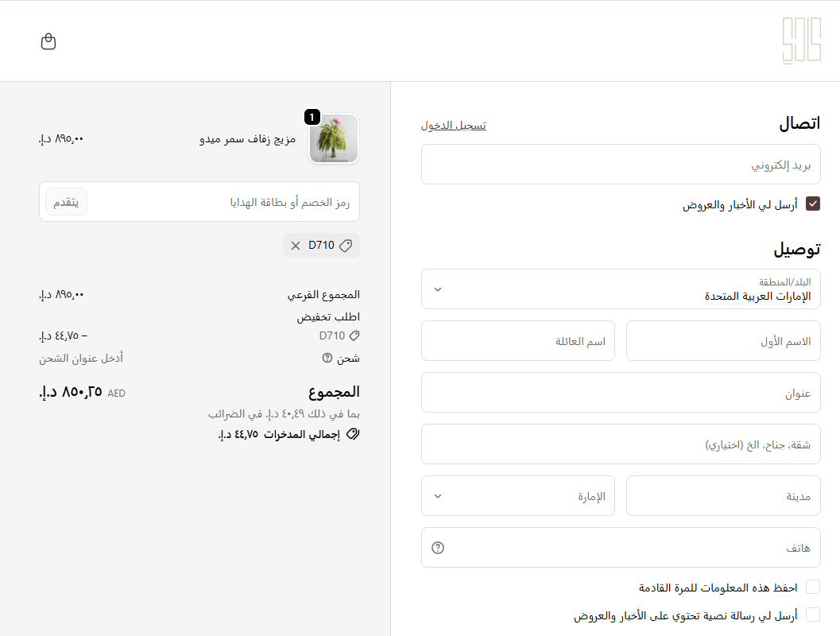Click the تسجيل الدخول login link

(x=454, y=126)
